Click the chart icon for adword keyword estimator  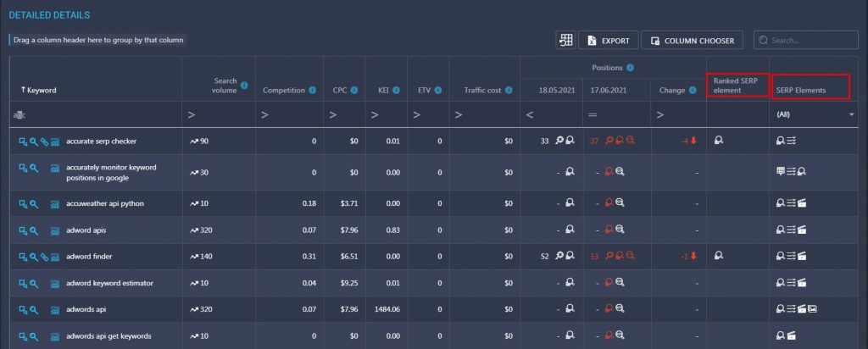[55, 283]
